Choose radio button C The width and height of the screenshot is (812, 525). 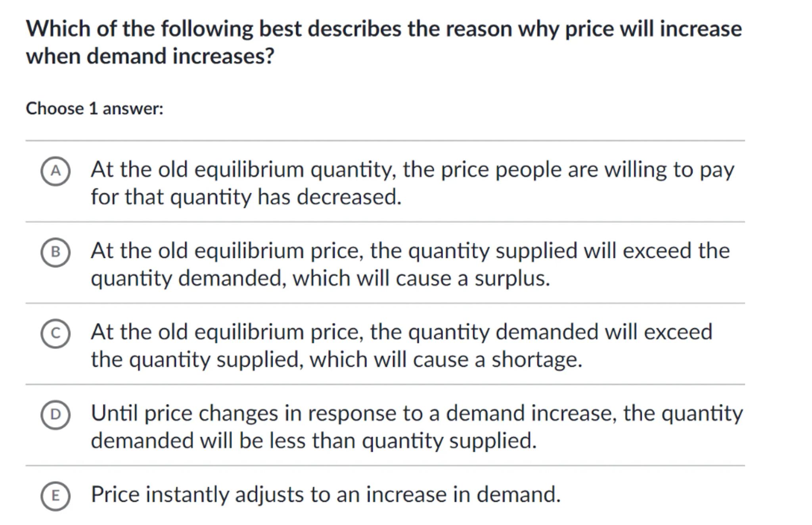tap(56, 333)
